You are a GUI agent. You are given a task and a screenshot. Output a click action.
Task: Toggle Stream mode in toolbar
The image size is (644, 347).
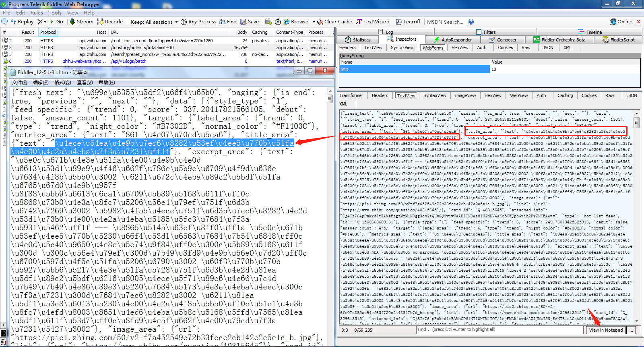tap(81, 22)
